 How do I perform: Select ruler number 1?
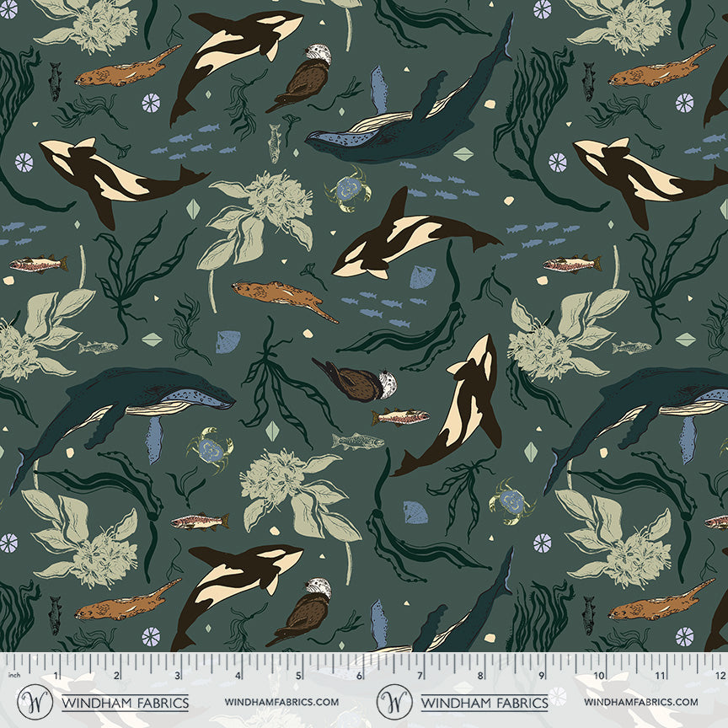point(56,675)
